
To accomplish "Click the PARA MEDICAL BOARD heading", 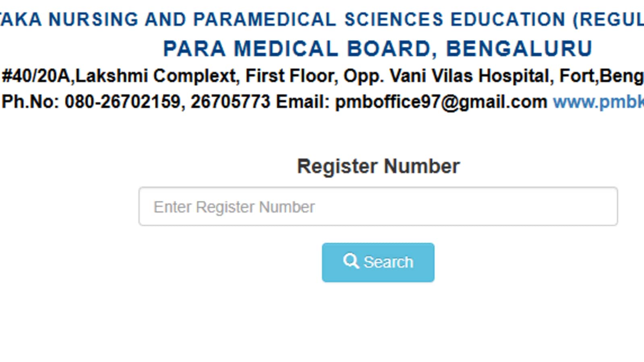I will tap(378, 49).
